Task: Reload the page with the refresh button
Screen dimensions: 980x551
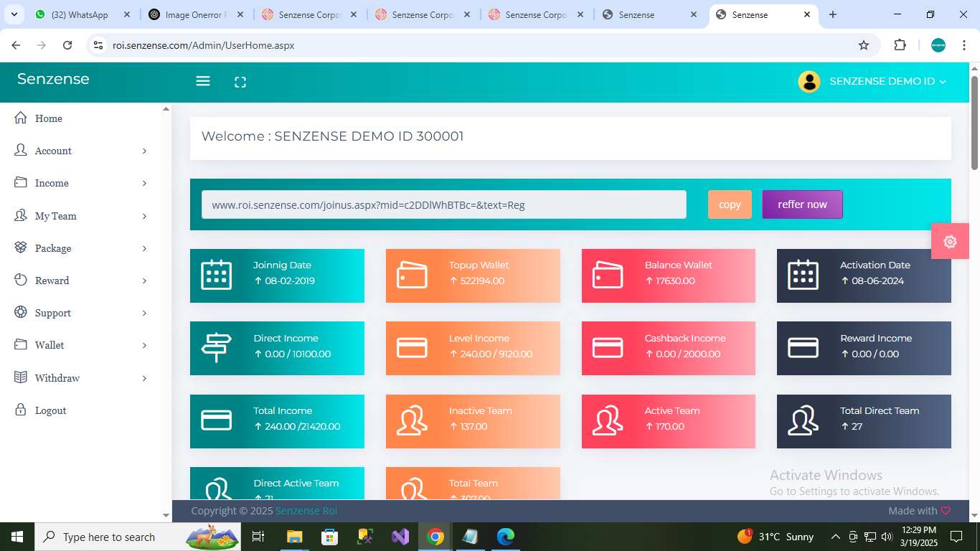Action: pos(67,45)
